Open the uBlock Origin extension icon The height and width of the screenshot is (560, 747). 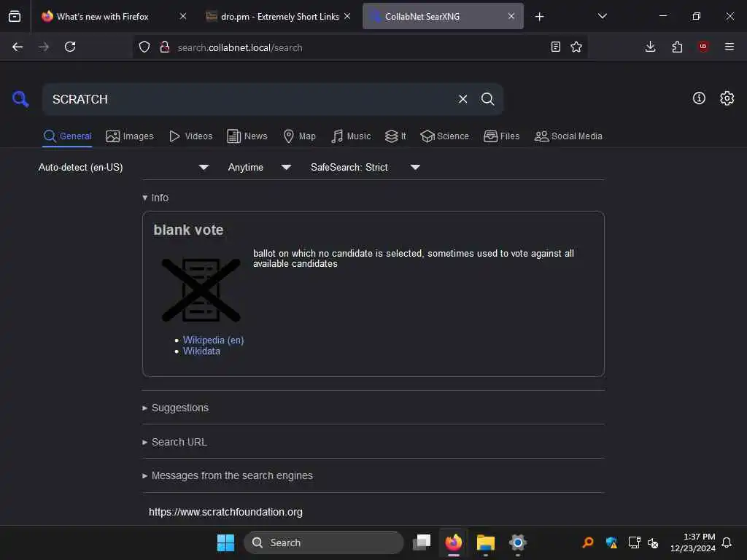tap(703, 47)
